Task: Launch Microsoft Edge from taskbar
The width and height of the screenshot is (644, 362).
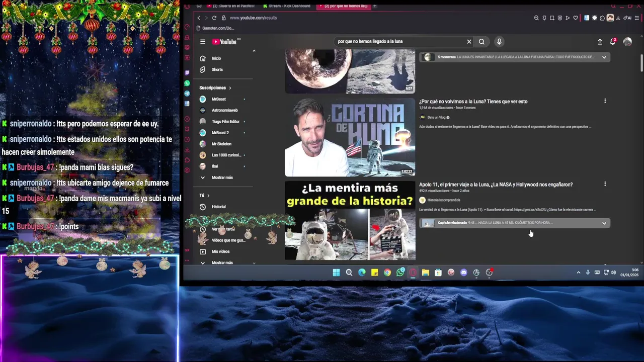Action: point(362,273)
